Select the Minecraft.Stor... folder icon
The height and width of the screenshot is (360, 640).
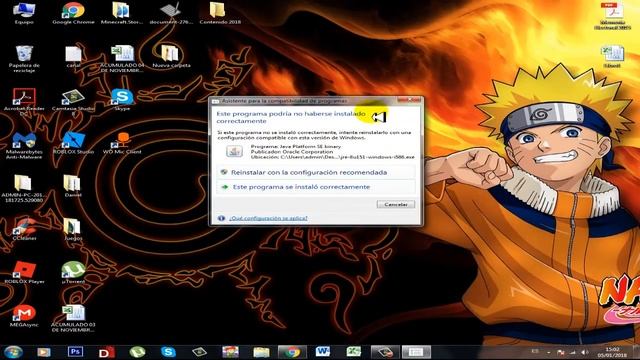coord(122,13)
